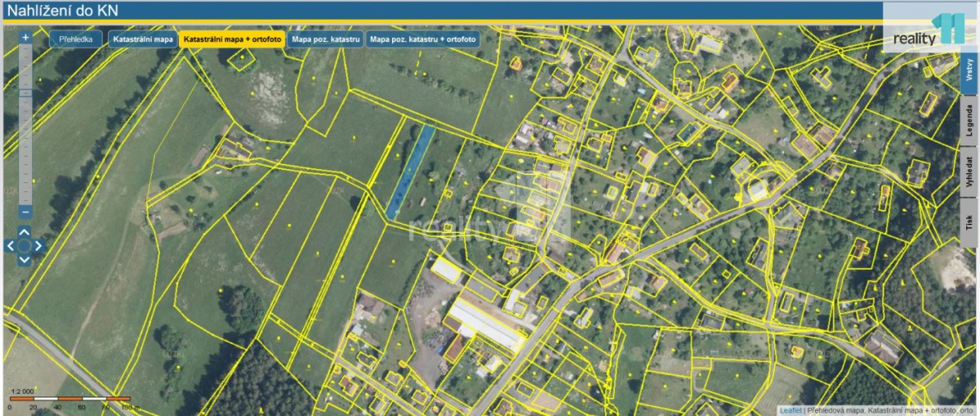This screenshot has width=980, height=416.
Task: Enable Mapa poz. katastru + ortofoto
Action: click(422, 39)
